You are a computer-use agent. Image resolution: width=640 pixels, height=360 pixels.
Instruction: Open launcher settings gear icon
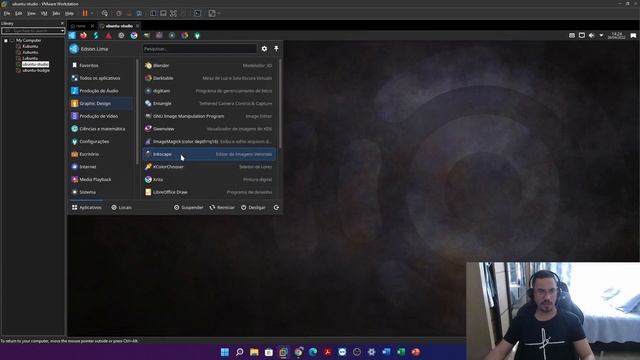pos(264,49)
